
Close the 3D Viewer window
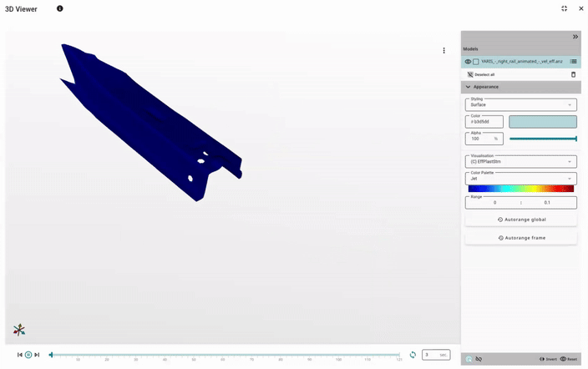pyautogui.click(x=580, y=8)
